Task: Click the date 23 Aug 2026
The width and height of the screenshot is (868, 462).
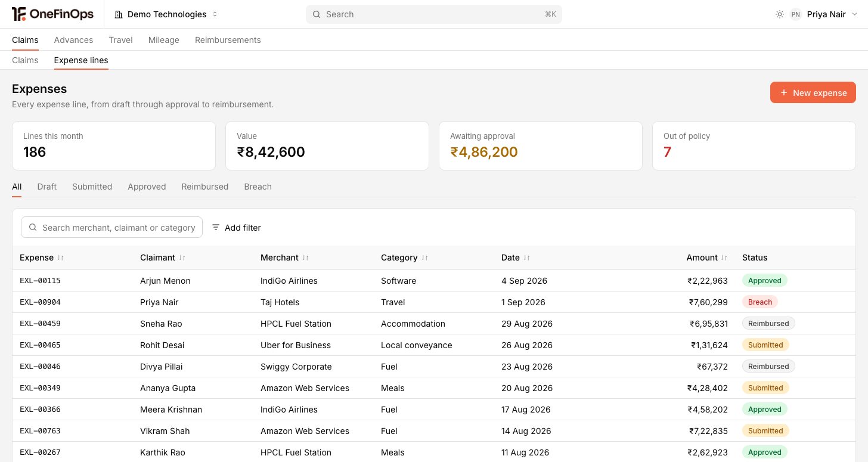Action: coord(527,367)
